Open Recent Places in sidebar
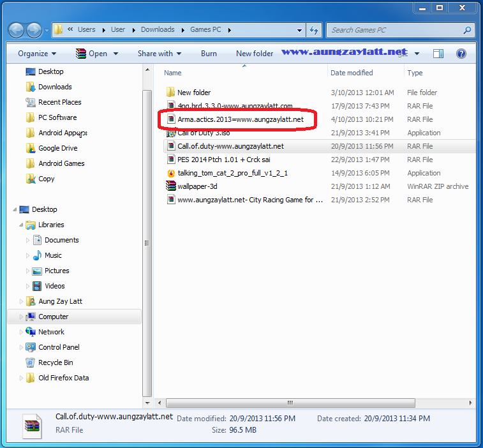Viewport: 483px width, 448px height. (x=60, y=102)
